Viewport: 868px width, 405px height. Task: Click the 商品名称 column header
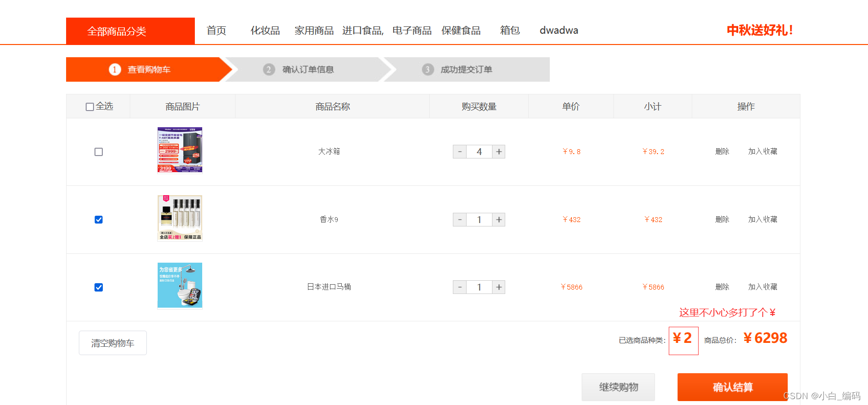(x=332, y=107)
